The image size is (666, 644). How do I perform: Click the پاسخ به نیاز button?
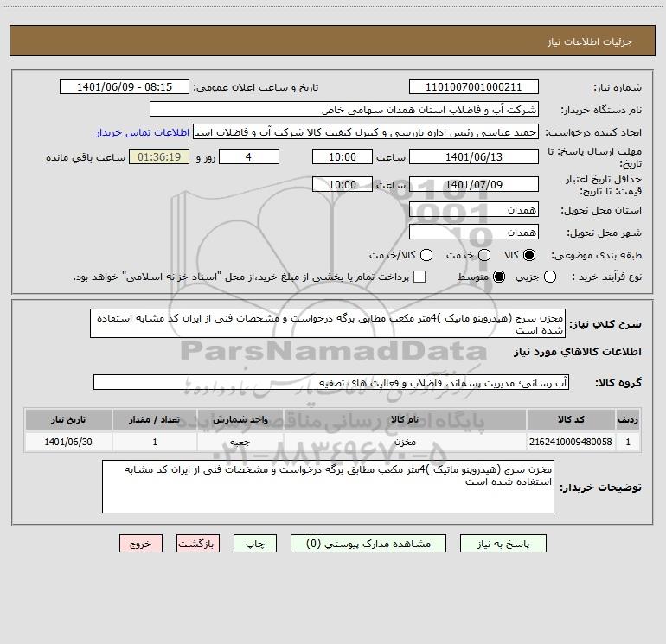point(503,544)
